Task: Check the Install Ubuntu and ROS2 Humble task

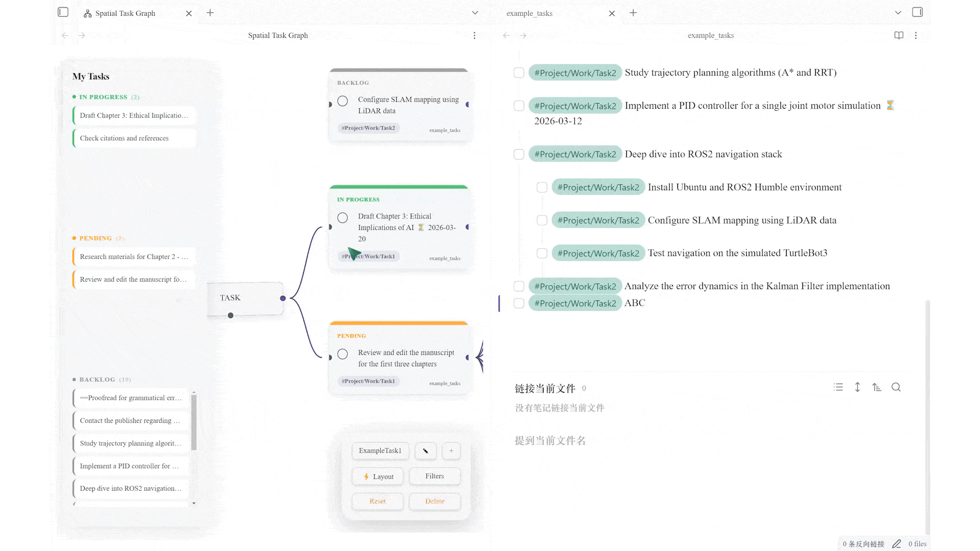Action: (x=542, y=187)
